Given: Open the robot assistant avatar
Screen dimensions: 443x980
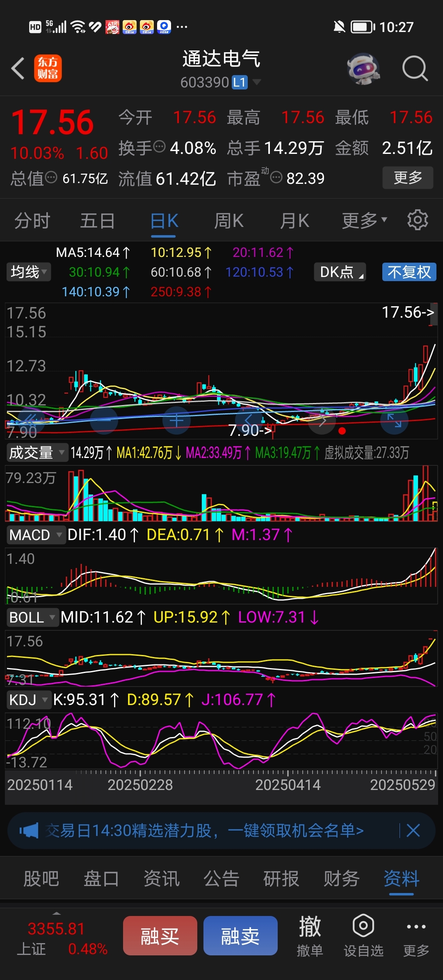Looking at the screenshot, I should tap(363, 69).
